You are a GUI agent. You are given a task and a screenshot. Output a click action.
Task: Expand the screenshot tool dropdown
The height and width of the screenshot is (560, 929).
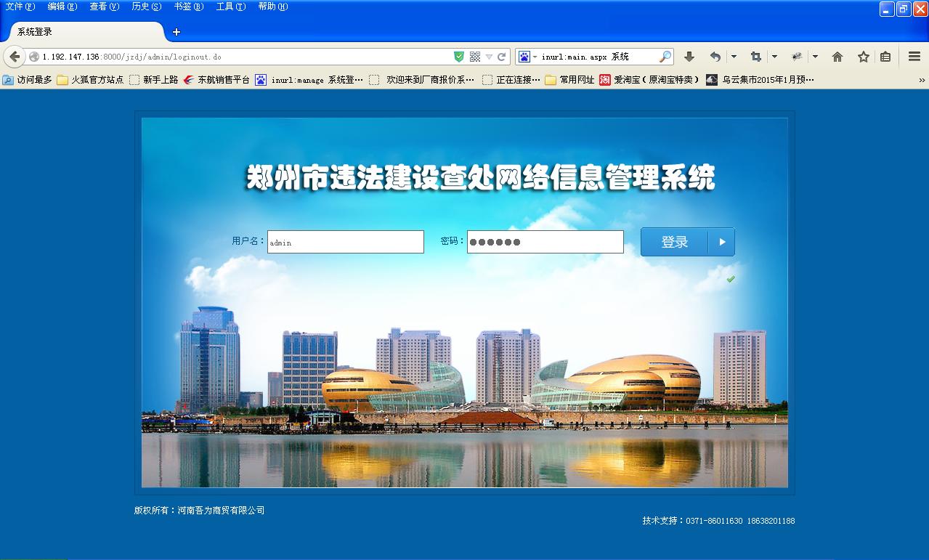click(774, 57)
